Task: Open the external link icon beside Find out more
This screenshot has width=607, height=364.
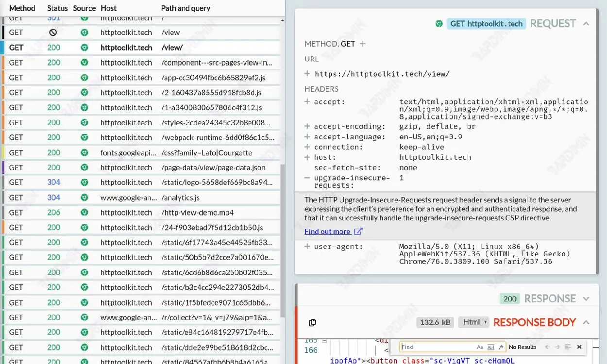Action: (358, 232)
